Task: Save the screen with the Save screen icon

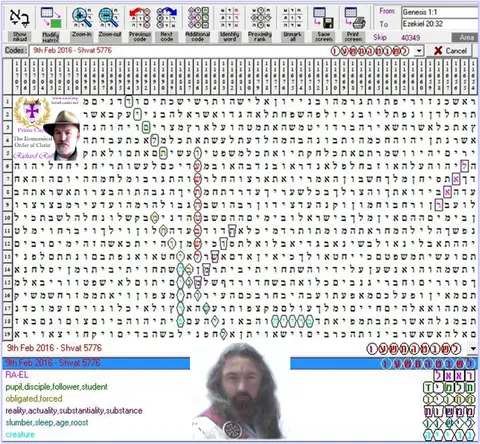Action: 323,24
